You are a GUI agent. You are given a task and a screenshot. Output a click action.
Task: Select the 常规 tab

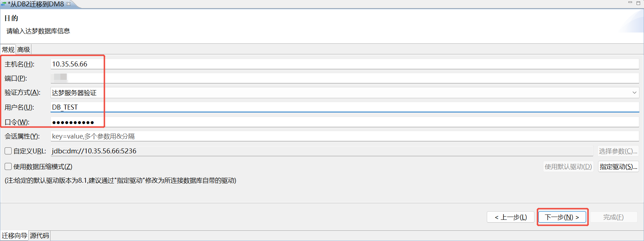(x=8, y=49)
